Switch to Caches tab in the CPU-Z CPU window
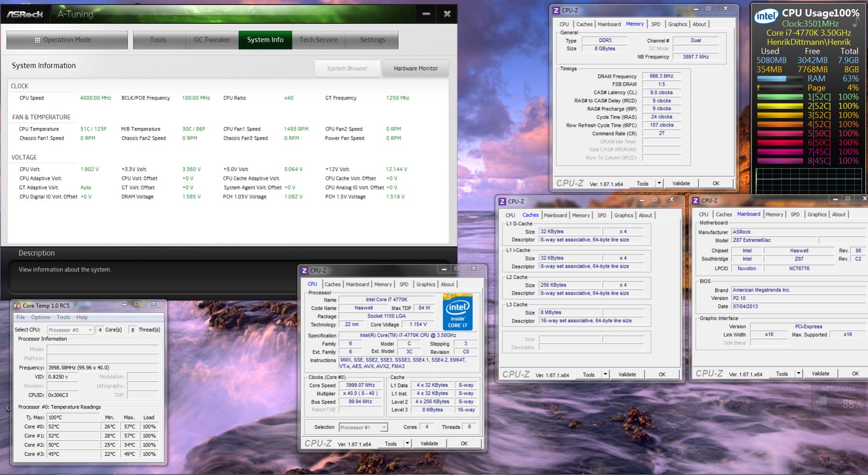868x475 pixels. 332,284
